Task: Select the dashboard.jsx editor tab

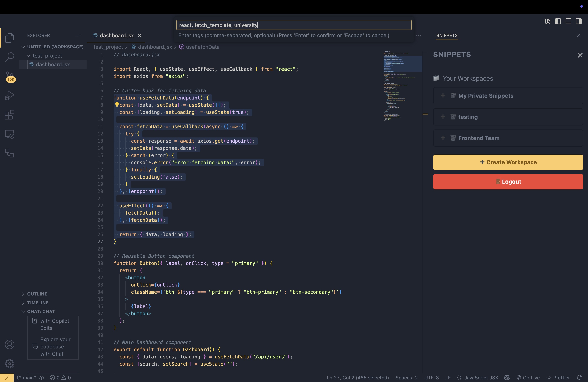Action: 117,36
